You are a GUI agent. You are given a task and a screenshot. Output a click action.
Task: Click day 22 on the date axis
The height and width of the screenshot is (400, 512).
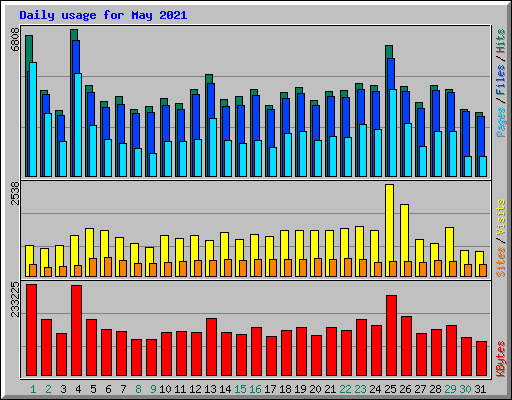point(345,389)
